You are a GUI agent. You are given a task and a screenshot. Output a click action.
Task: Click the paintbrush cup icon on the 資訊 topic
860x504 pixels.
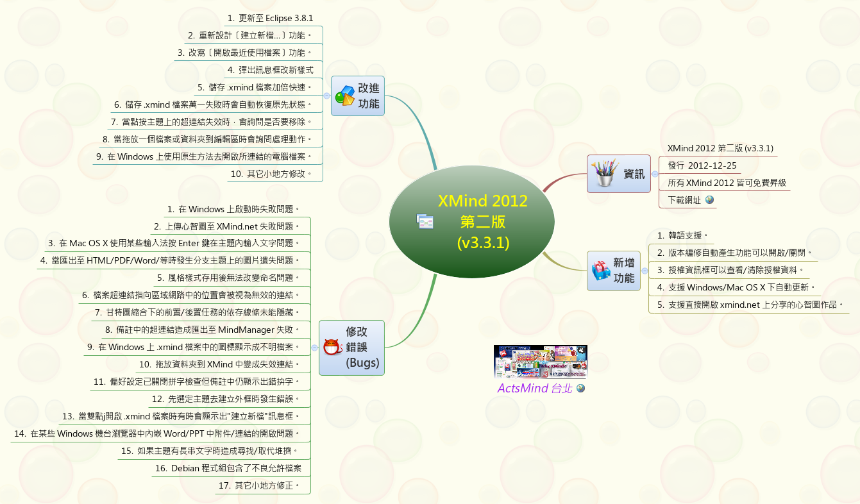point(603,173)
